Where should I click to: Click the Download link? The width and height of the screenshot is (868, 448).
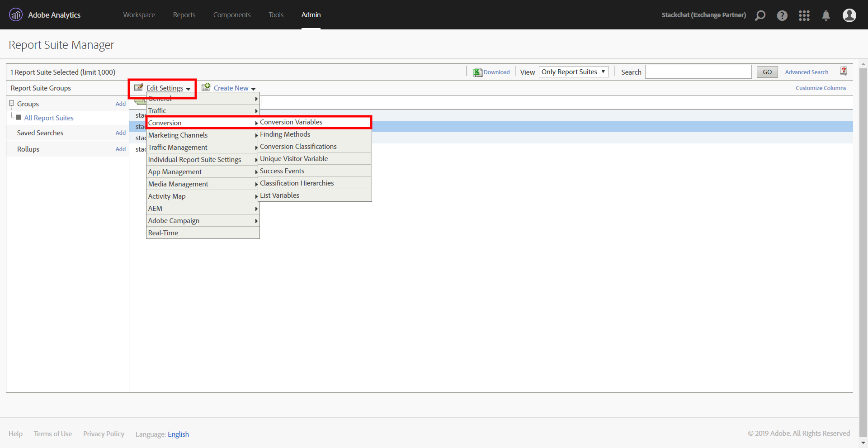[496, 72]
